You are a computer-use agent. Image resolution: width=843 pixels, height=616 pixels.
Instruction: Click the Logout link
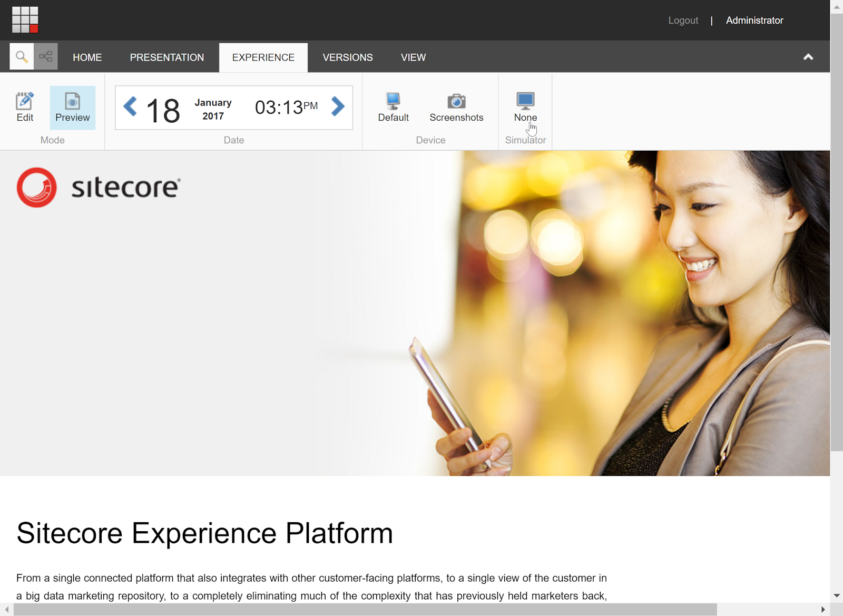point(683,20)
